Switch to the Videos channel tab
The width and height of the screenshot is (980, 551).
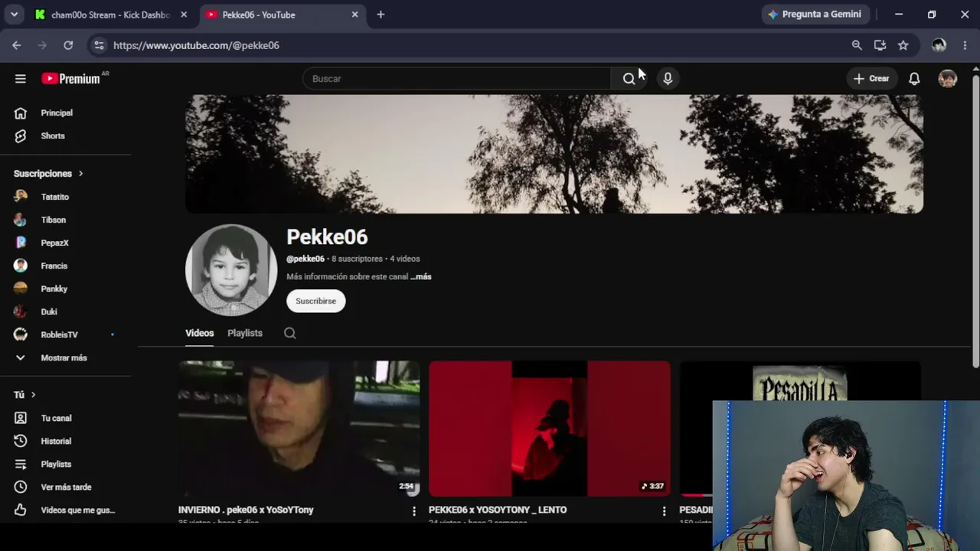(x=199, y=333)
